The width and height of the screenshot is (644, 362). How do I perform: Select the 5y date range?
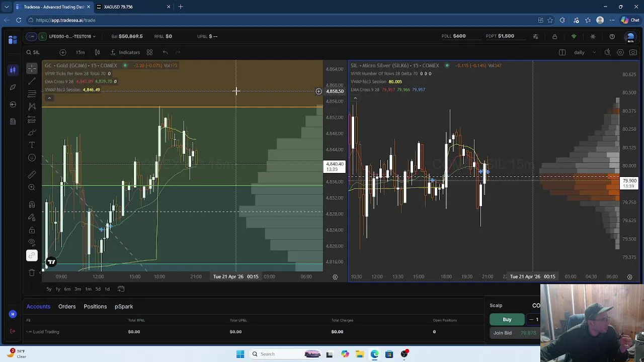click(49, 289)
